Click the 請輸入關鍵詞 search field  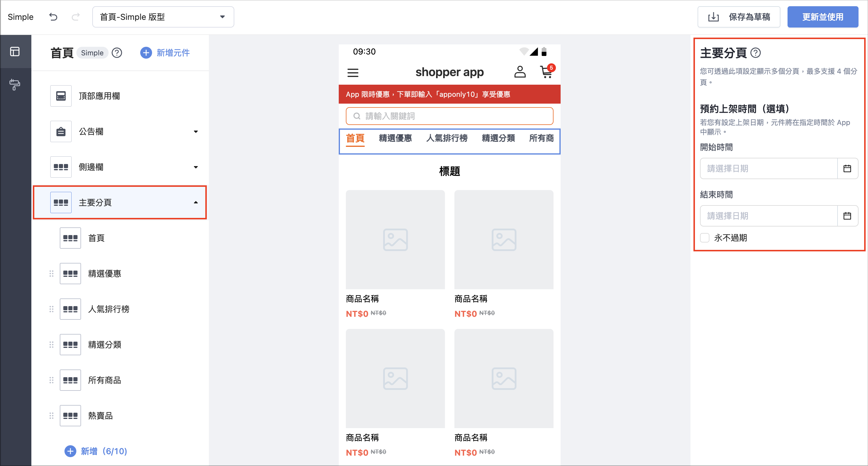point(449,116)
